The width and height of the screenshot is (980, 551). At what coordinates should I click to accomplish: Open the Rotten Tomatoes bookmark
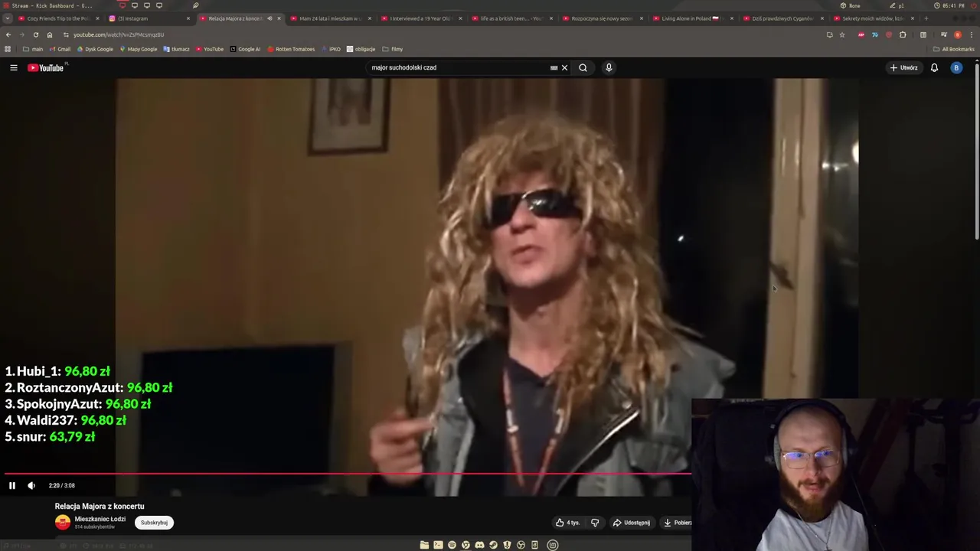291,49
